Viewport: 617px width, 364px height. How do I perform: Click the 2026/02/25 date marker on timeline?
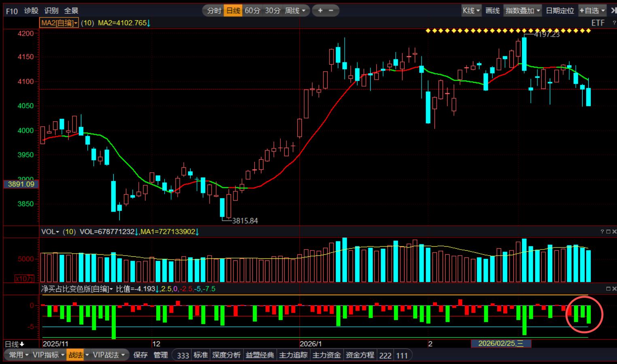tap(501, 344)
